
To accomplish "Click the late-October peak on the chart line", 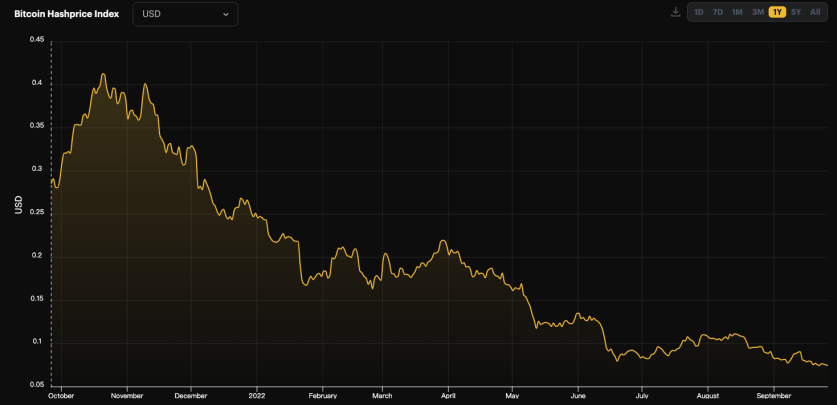I will click(103, 74).
